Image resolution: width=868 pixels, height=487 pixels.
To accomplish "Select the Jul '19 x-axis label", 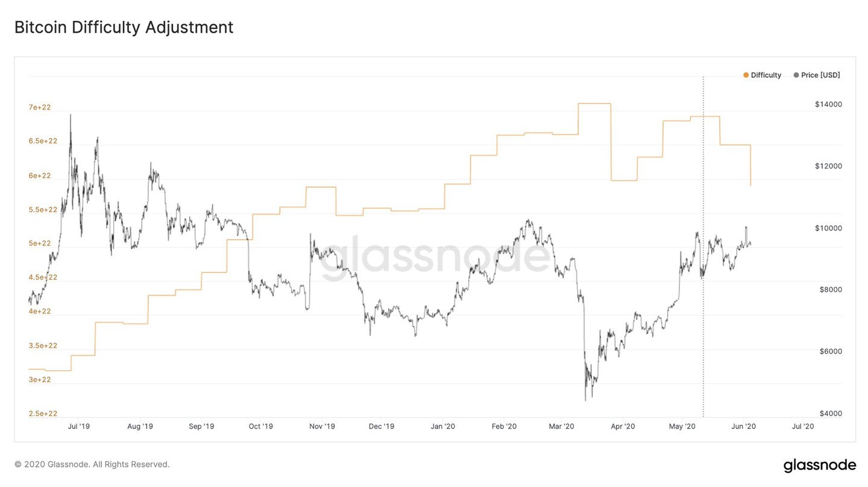I will (79, 426).
